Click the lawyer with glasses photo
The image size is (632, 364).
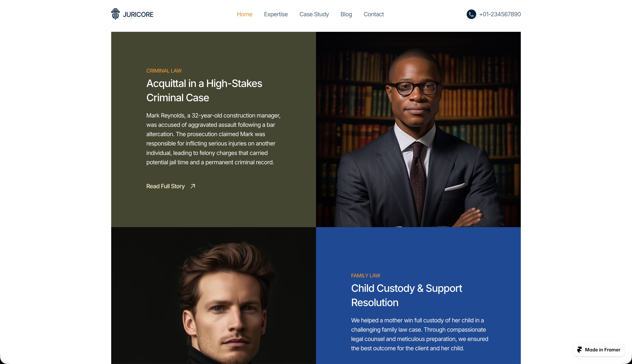[418, 129]
